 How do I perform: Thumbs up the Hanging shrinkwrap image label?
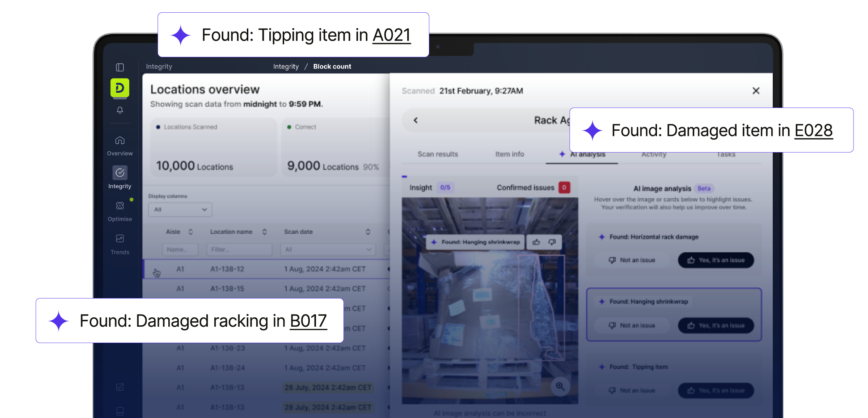(x=536, y=242)
